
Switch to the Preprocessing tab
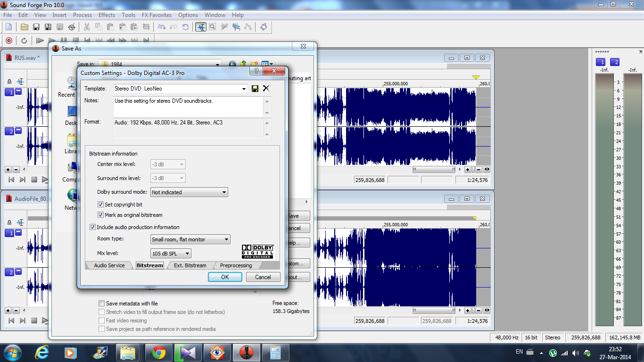coord(236,265)
